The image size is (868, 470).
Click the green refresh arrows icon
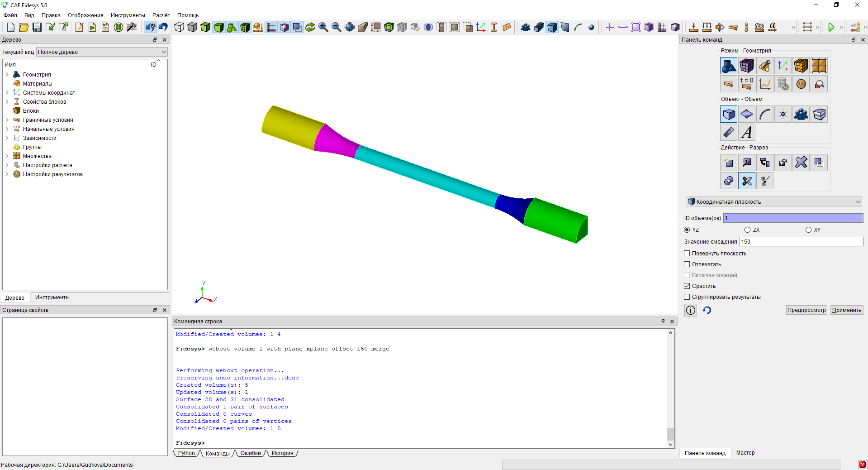[310, 27]
